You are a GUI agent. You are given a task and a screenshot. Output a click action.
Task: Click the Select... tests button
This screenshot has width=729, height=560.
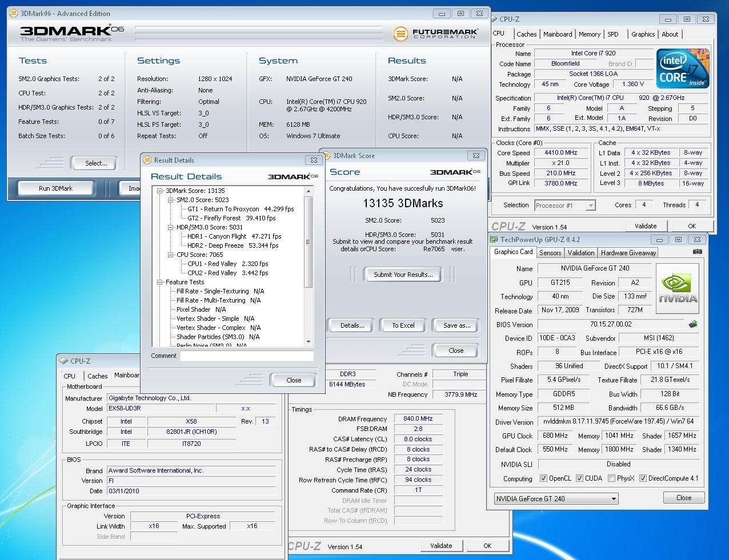(96, 163)
